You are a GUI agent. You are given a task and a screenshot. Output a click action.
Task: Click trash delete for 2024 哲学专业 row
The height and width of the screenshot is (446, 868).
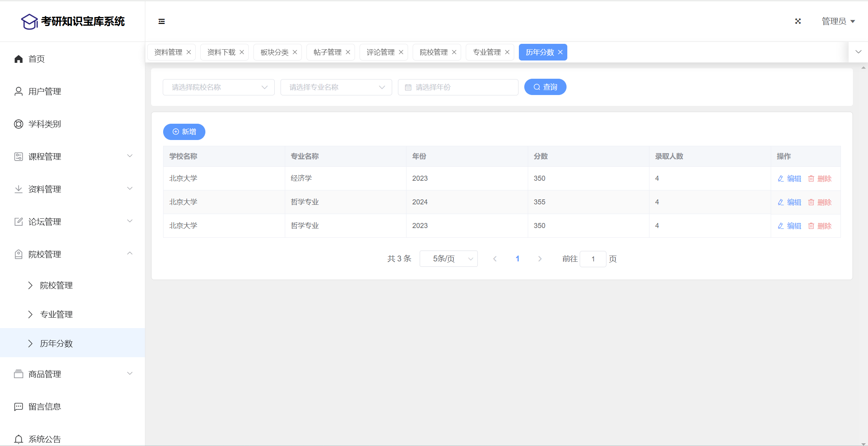click(811, 202)
